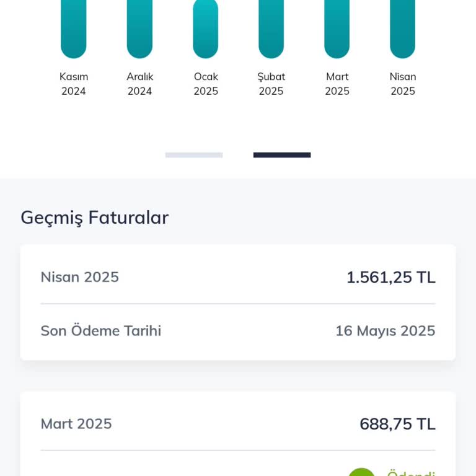476x476 pixels.
Task: Select the Şubat 2025 chart bar
Action: (x=271, y=29)
